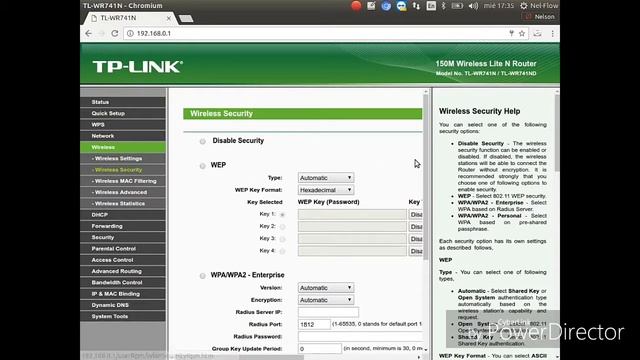Open the Bandwidth Control menu item
Image resolution: width=640 pixels, height=360 pixels.
pyautogui.click(x=123, y=282)
